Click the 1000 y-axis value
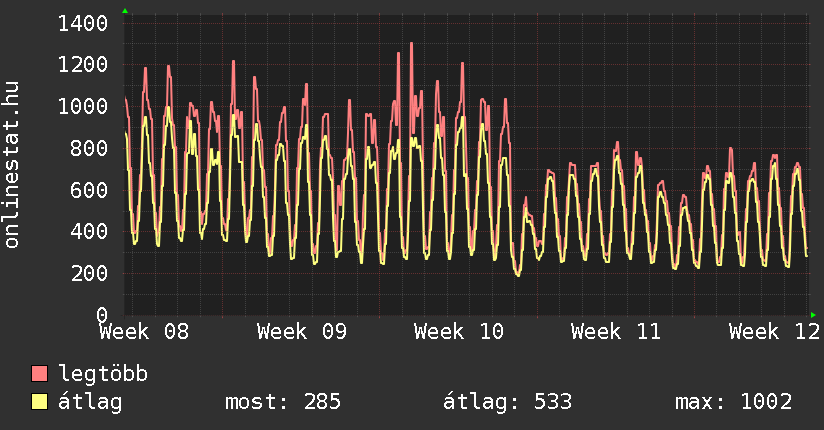Viewport: 824px width, 430px height. pyautogui.click(x=83, y=106)
